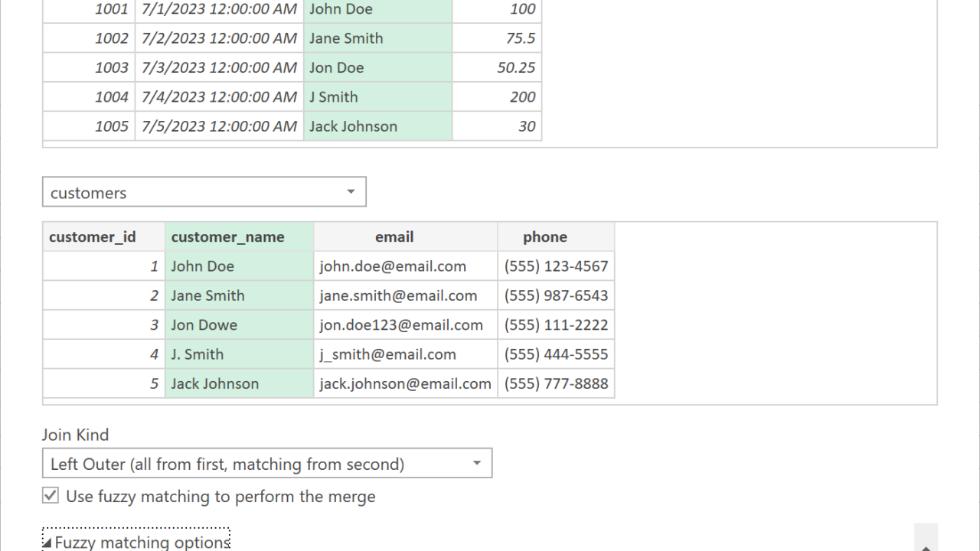Click the (555) 987-6543 phone cell
The height and width of the screenshot is (551, 980).
[x=556, y=296]
